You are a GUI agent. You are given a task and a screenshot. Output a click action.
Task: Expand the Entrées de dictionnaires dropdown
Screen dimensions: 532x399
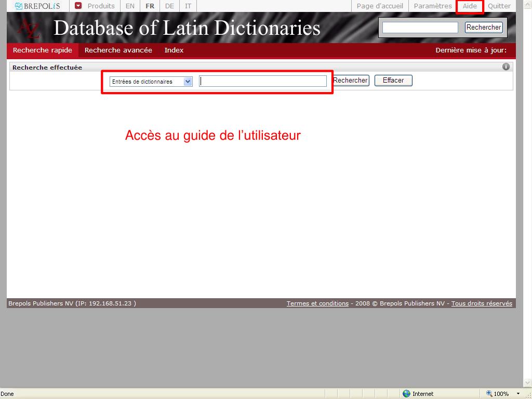[x=188, y=82]
